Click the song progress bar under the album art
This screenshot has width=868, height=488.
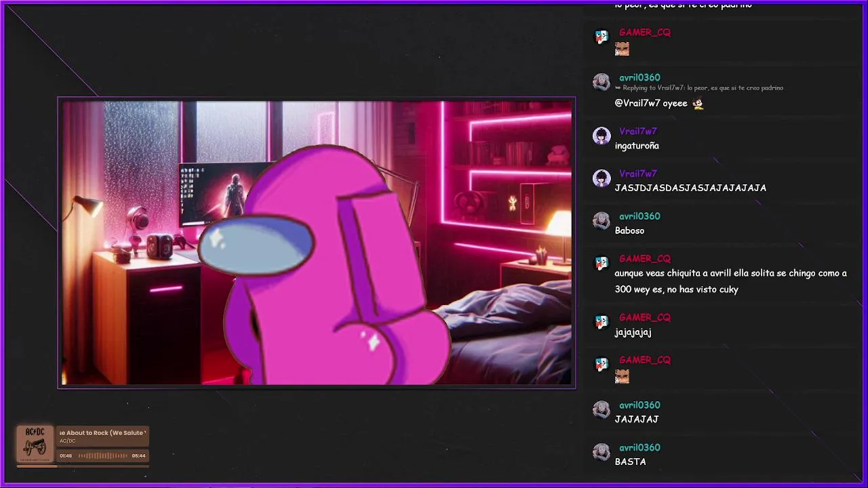[83, 466]
